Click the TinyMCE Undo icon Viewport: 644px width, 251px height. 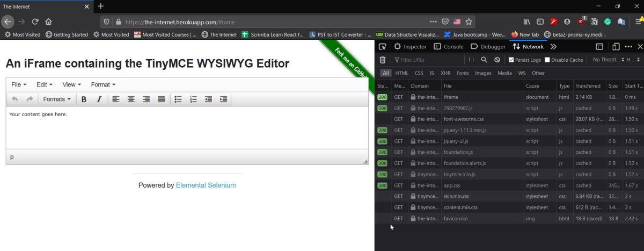pyautogui.click(x=14, y=99)
